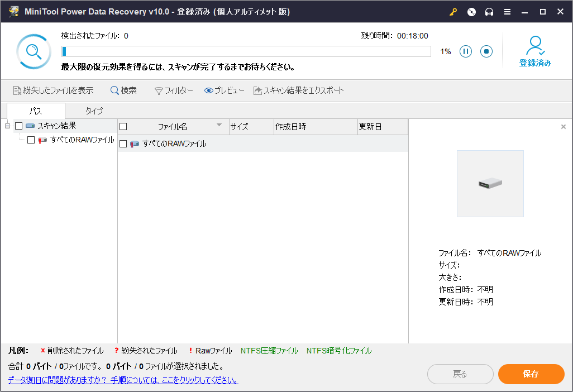Open the フィルター filter tool
Viewport: 573px width, 392px height.
(174, 90)
